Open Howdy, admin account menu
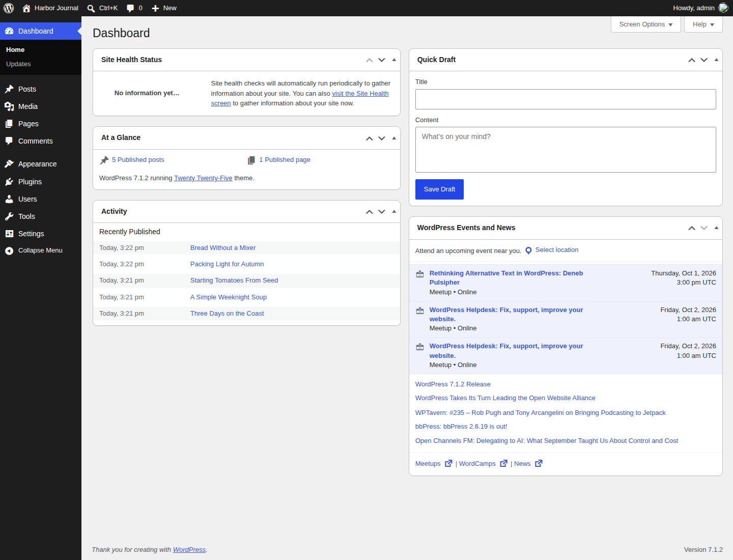This screenshot has height=560, width=733. 700,8
